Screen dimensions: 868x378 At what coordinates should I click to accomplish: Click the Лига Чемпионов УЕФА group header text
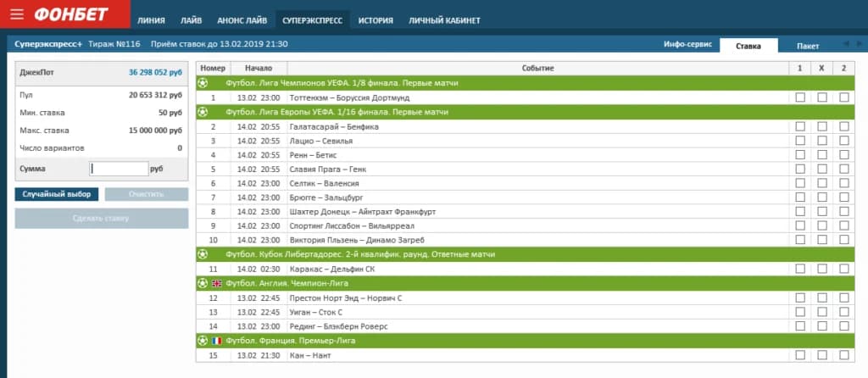click(x=342, y=83)
